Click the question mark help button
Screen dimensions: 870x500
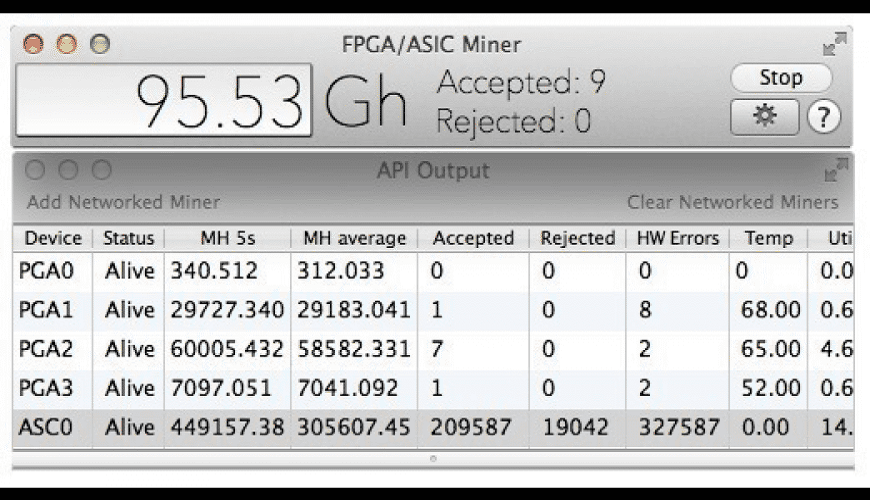(823, 117)
